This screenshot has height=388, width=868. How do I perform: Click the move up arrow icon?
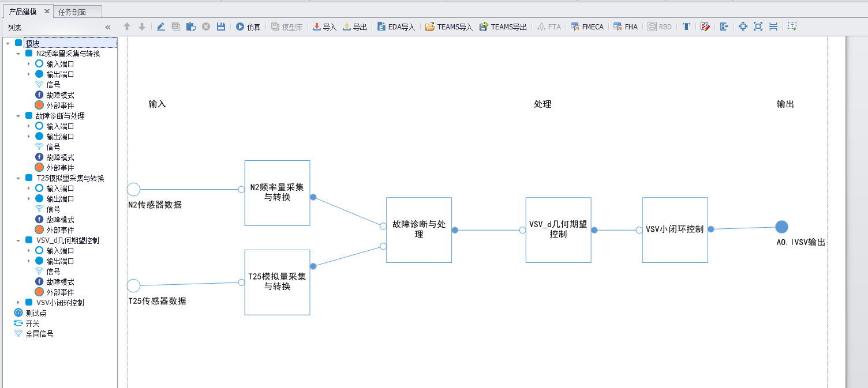point(127,27)
